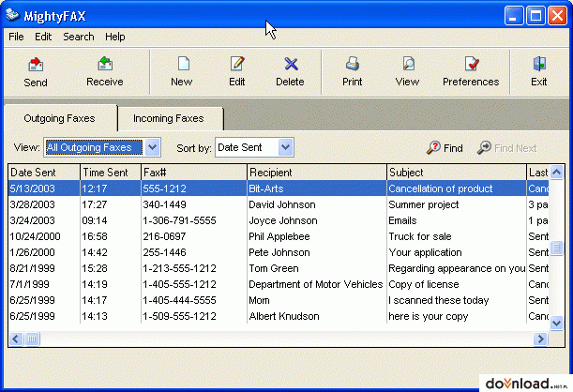The image size is (573, 392).
Task: Click the time 15:28 cell
Action: (95, 268)
